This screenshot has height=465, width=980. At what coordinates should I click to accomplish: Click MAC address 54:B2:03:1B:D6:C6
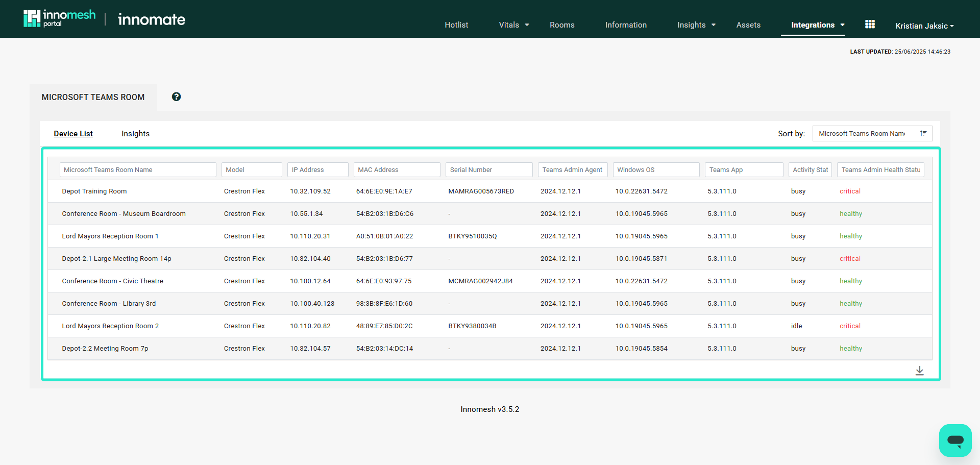[x=385, y=214]
